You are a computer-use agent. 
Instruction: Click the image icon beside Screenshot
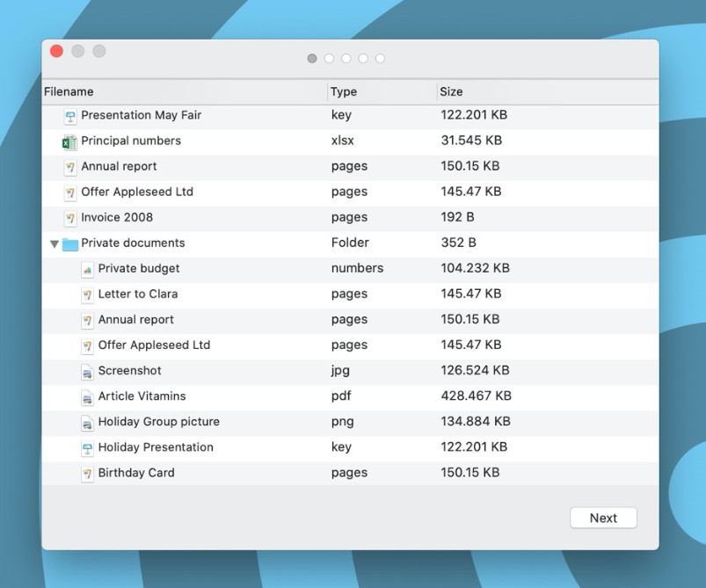pos(87,372)
